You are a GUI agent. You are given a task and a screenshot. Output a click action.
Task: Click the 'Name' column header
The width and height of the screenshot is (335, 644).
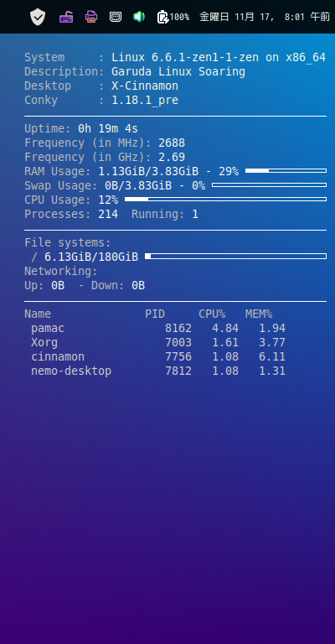38,314
